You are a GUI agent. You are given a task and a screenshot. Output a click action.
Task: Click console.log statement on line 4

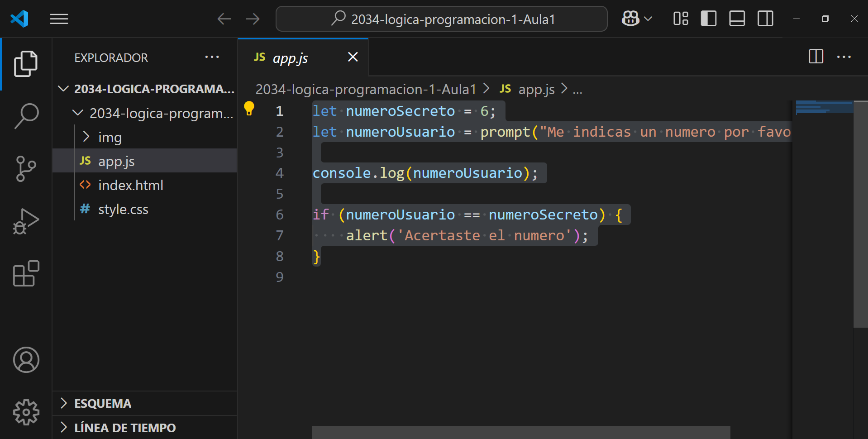pyautogui.click(x=425, y=173)
